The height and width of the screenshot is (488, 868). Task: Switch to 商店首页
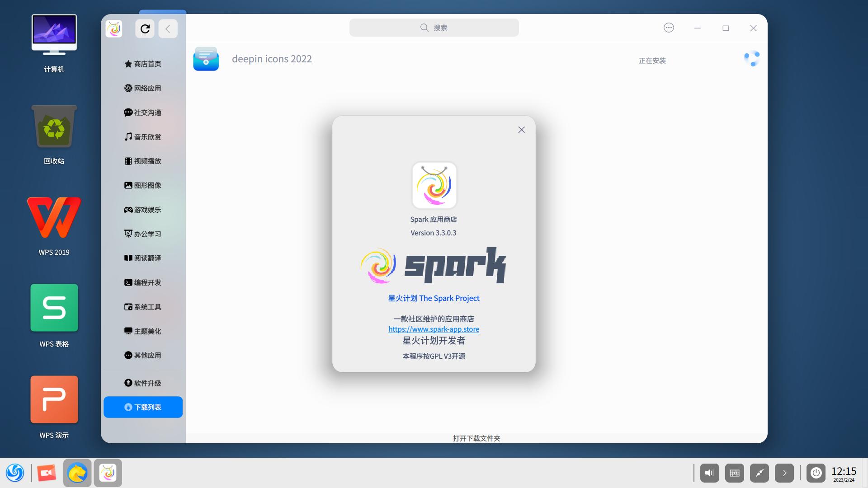point(146,64)
